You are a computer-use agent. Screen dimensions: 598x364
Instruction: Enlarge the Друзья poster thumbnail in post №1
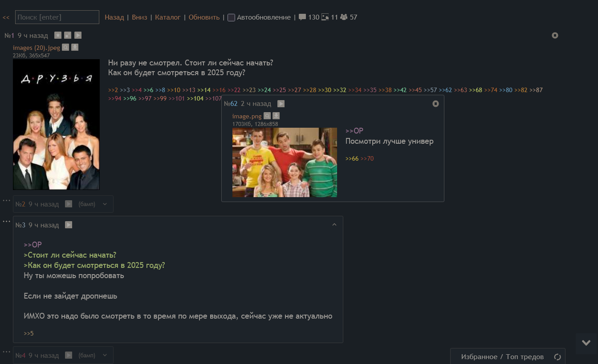click(x=56, y=125)
